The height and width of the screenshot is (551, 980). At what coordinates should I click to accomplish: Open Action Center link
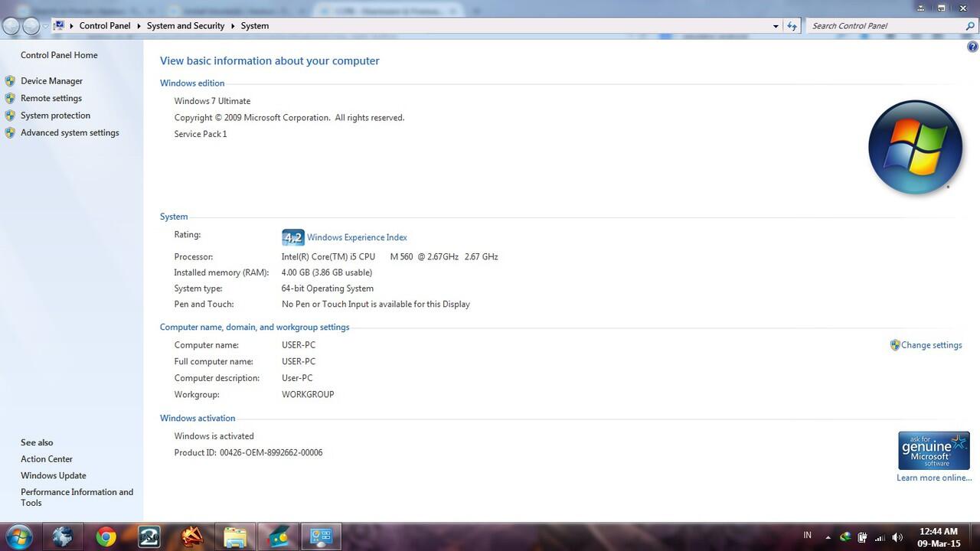coord(47,459)
